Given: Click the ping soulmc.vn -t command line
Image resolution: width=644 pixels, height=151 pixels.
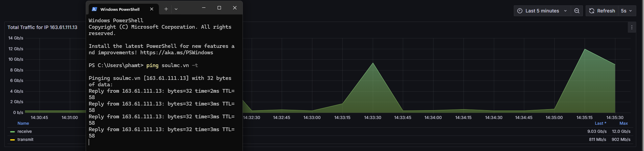Looking at the screenshot, I should (x=172, y=65).
